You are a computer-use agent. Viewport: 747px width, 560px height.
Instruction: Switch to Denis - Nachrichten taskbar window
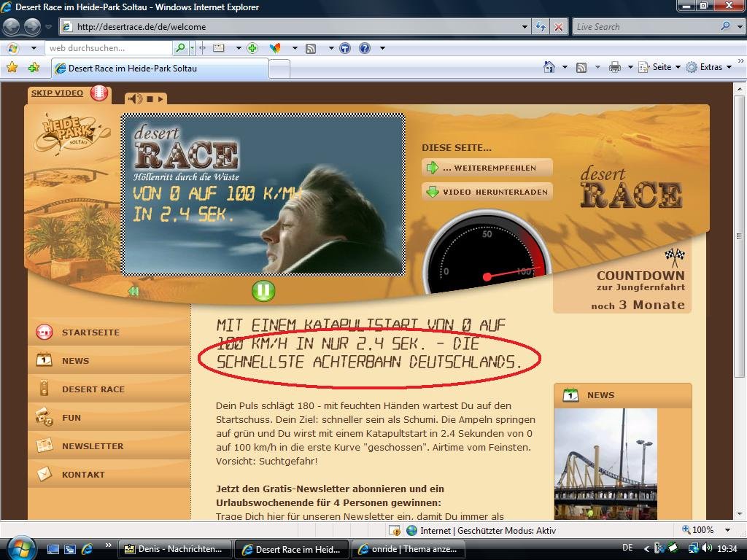[174, 549]
